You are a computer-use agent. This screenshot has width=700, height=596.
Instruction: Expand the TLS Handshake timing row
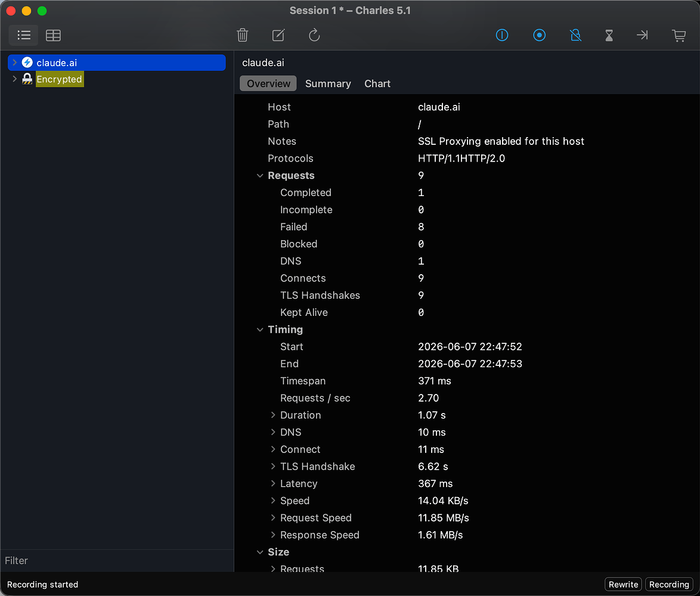[x=272, y=467]
